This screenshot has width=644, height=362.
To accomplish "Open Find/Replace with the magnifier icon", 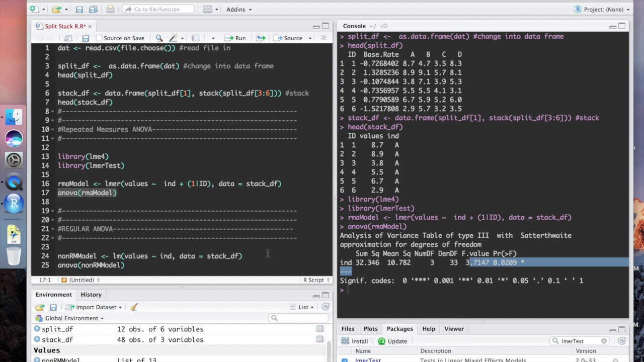I will [159, 38].
